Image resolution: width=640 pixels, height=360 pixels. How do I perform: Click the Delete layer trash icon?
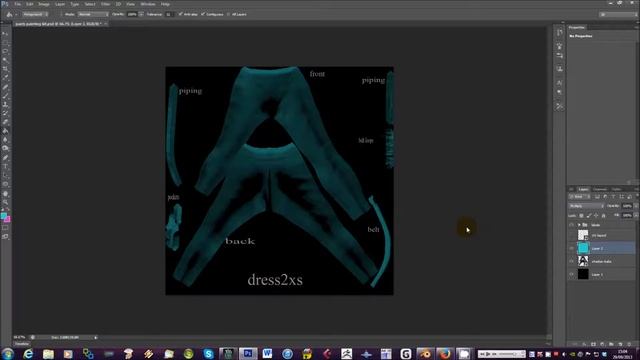click(x=629, y=344)
